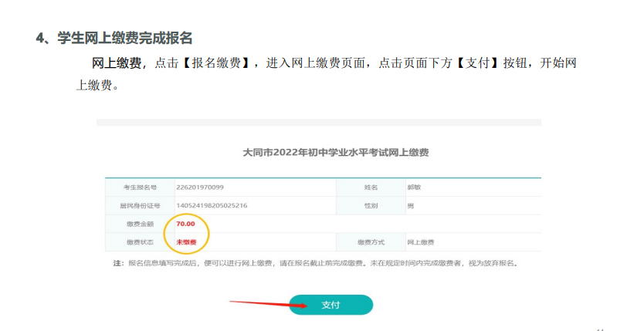Screen dimensions: 644x331
Task: Click the 考生报名号 label cell
Action: coord(140,187)
